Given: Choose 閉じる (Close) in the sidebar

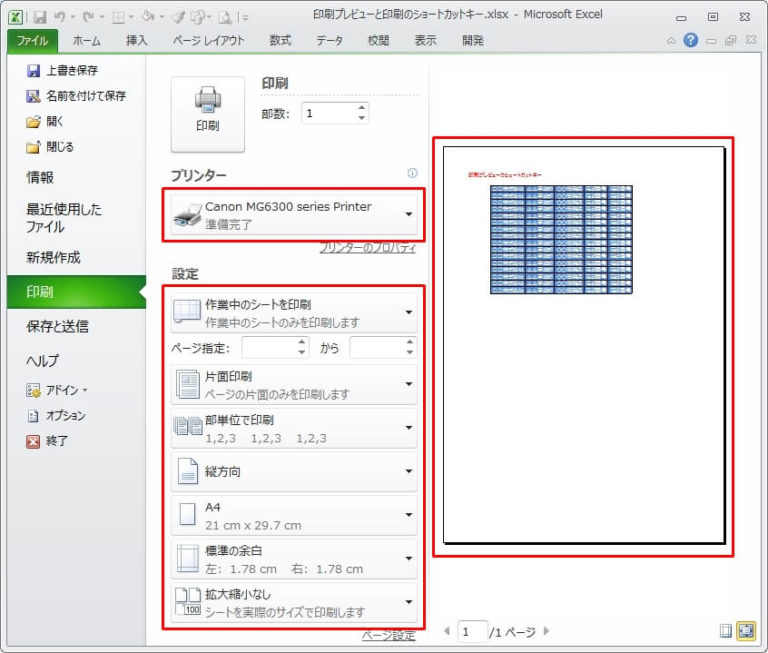Looking at the screenshot, I should [x=50, y=147].
